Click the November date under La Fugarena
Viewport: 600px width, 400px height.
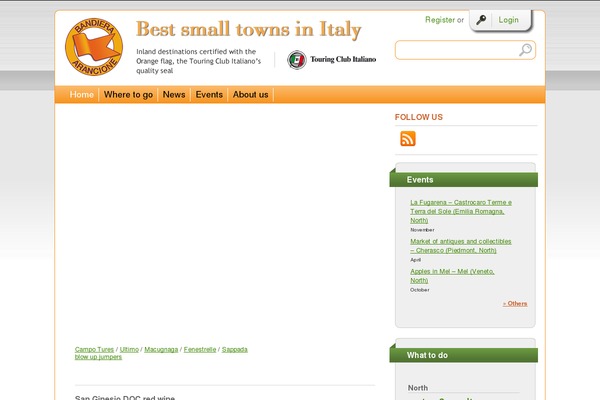click(x=422, y=230)
